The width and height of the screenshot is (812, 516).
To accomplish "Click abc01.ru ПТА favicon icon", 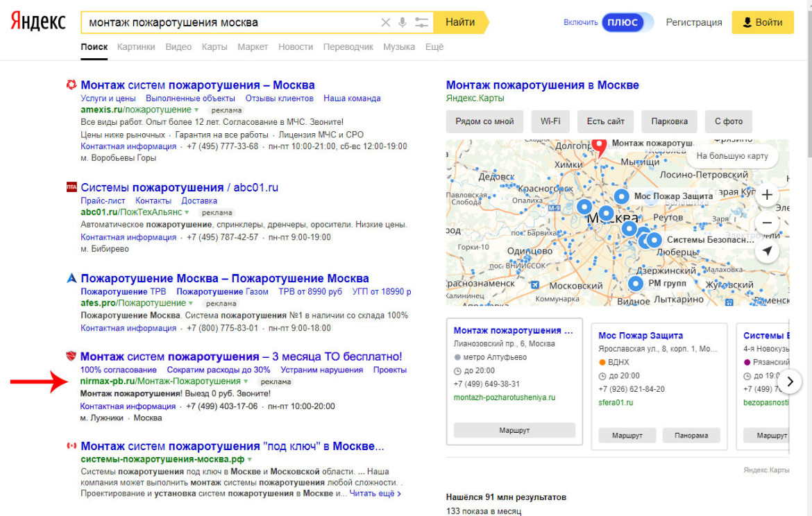I will tap(71, 187).
